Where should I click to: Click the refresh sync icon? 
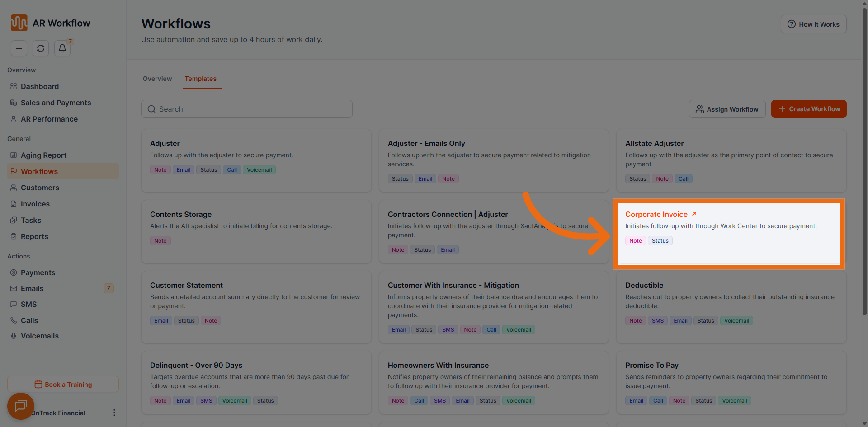pos(41,48)
